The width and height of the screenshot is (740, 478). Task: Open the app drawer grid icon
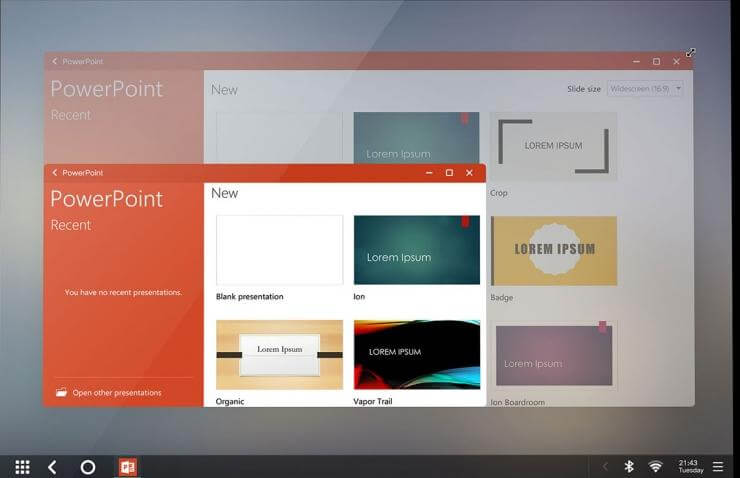pos(22,467)
